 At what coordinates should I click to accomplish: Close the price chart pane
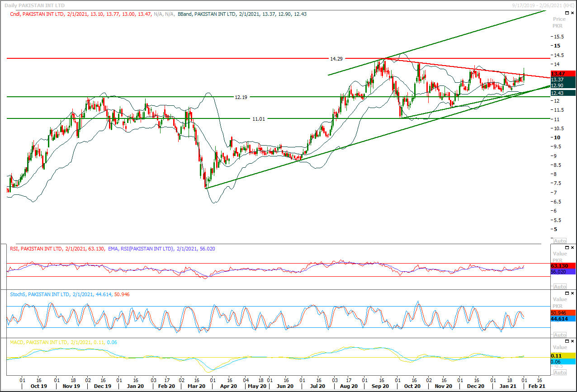point(573,14)
